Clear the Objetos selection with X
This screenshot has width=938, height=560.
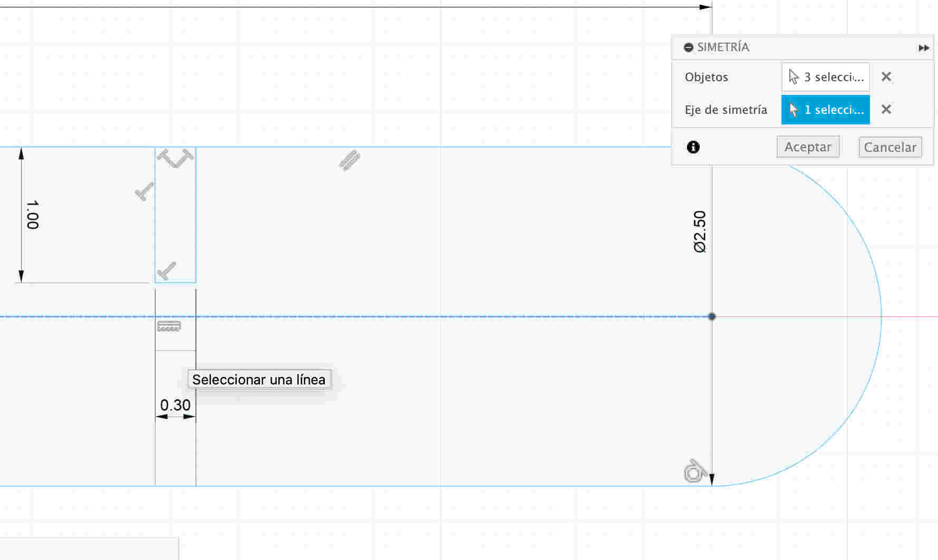point(886,76)
